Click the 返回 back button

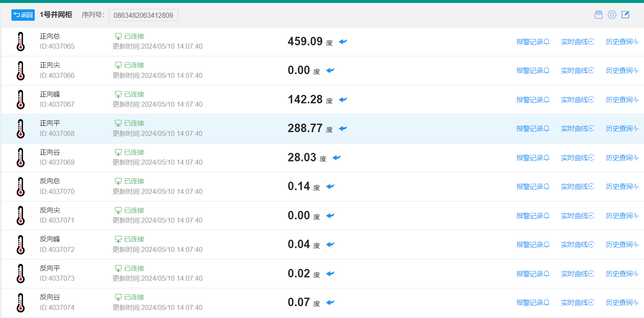pos(23,15)
